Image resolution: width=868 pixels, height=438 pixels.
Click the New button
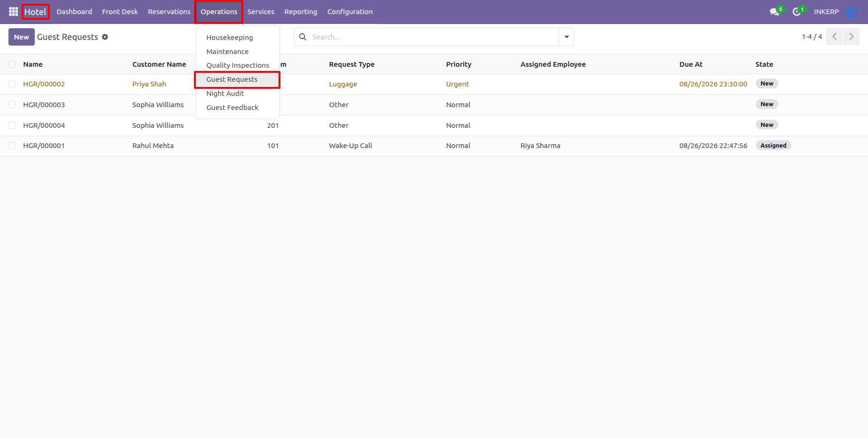point(22,37)
